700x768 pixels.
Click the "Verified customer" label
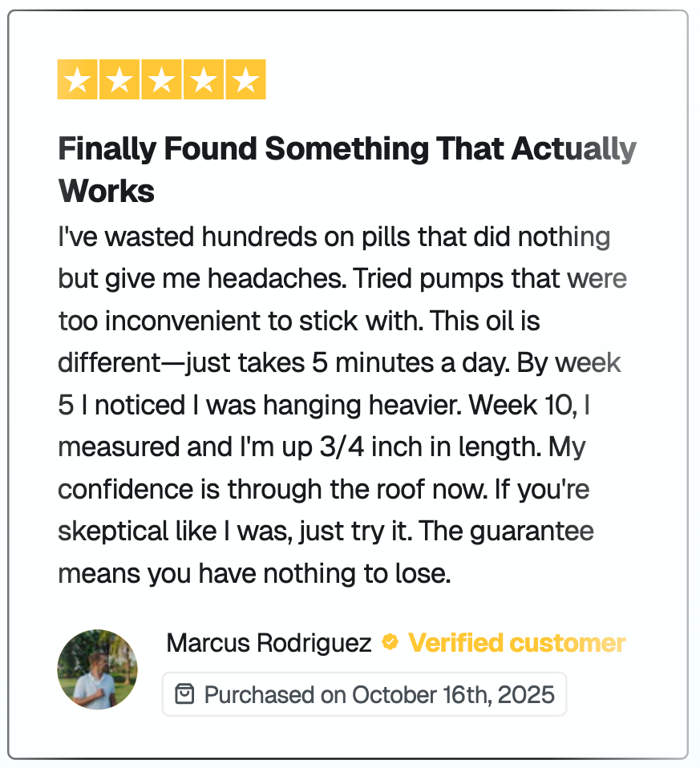(x=517, y=643)
